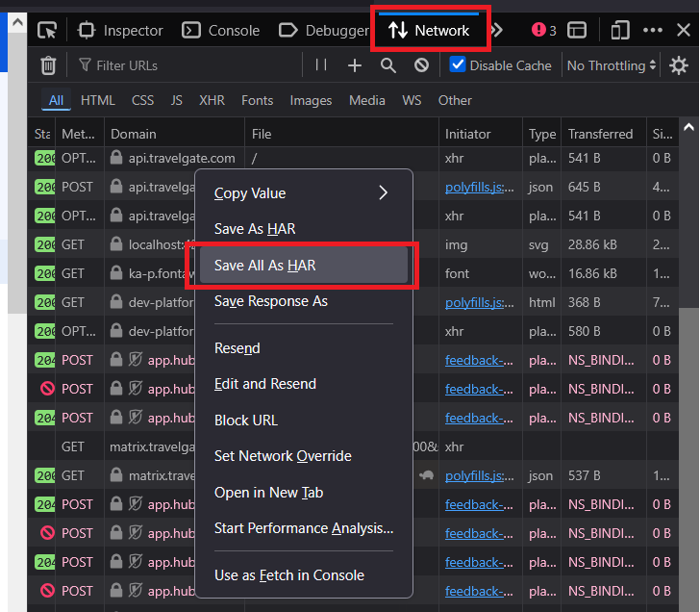Click the page scroll-up arrow at left
Image resolution: width=700 pixels, height=612 pixels.
(x=17, y=21)
